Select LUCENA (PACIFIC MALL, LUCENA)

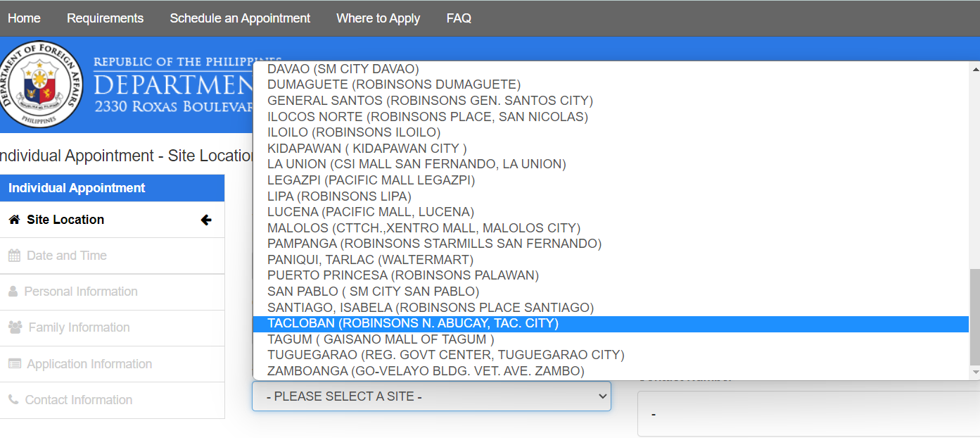611,212
